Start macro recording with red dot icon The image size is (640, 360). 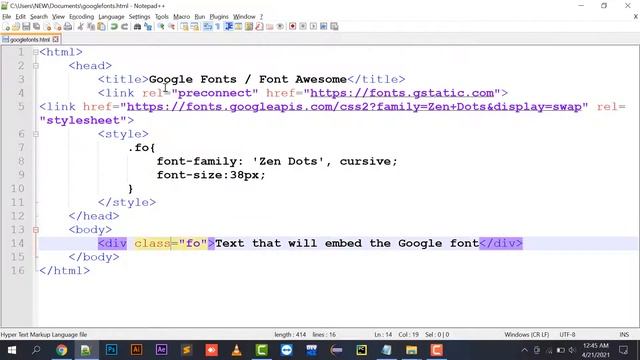click(x=292, y=27)
